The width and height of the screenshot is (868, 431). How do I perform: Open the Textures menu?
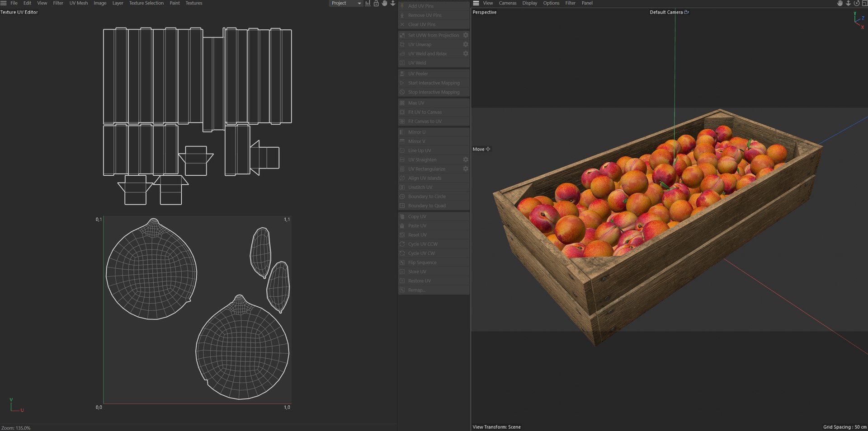pyautogui.click(x=194, y=3)
